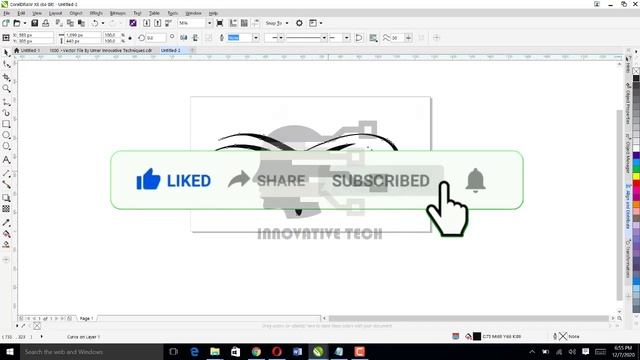The height and width of the screenshot is (360, 640).
Task: Click the Copy icon in toolbar
Action: click(x=70, y=23)
